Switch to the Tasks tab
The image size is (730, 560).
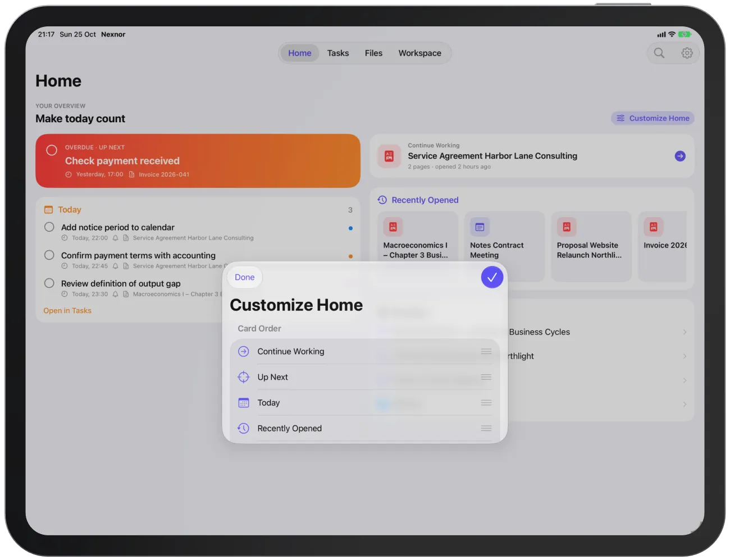pyautogui.click(x=338, y=53)
